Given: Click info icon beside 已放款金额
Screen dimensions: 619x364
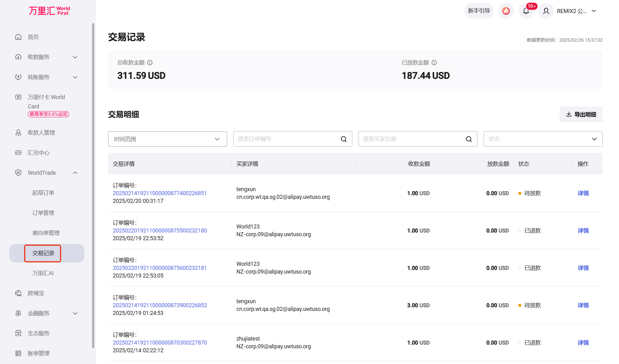Looking at the screenshot, I should 434,63.
